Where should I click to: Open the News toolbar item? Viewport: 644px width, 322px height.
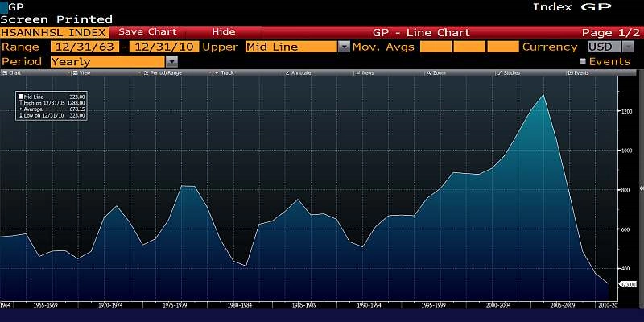(366, 73)
